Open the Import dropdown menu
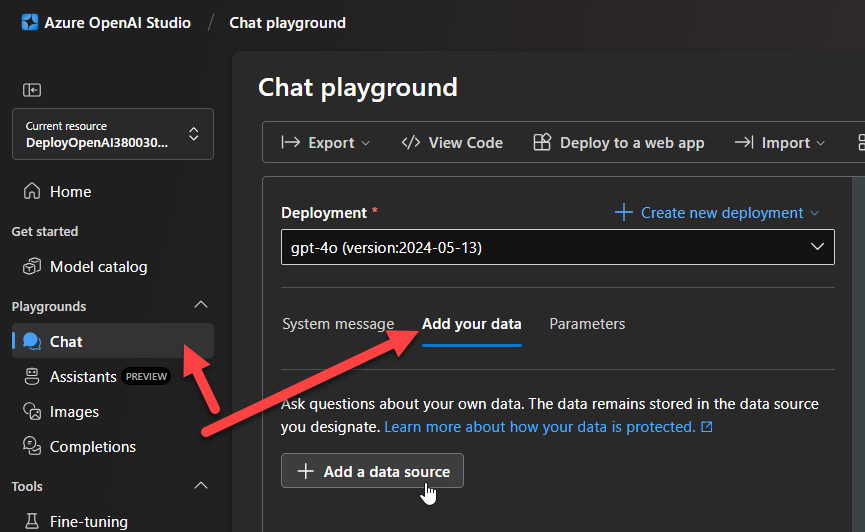The image size is (865, 532). coord(780,142)
